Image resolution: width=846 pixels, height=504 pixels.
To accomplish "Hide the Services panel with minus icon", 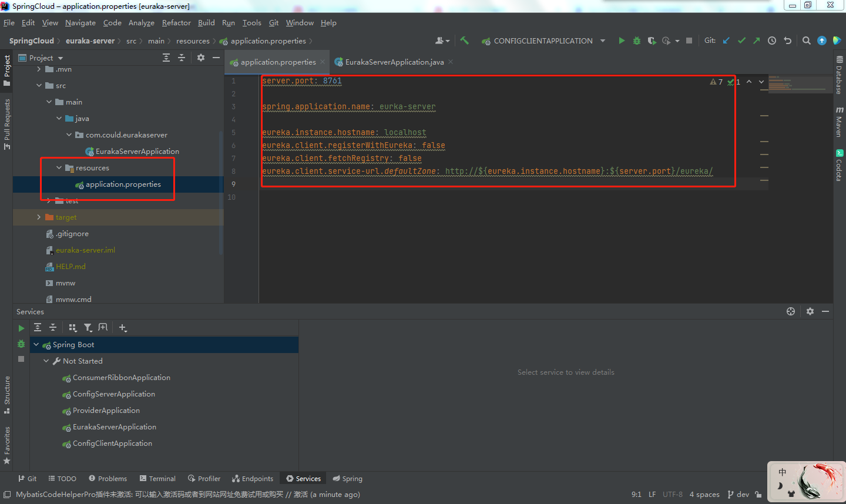I will tap(825, 311).
